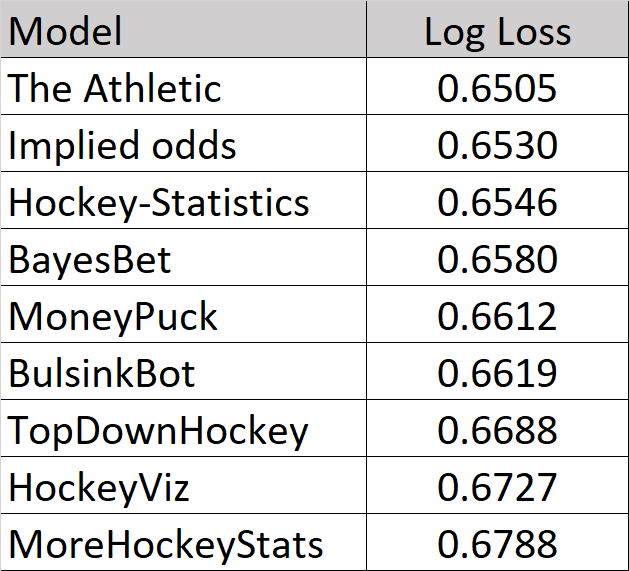Click the 0.6688 value cell

[x=497, y=430]
